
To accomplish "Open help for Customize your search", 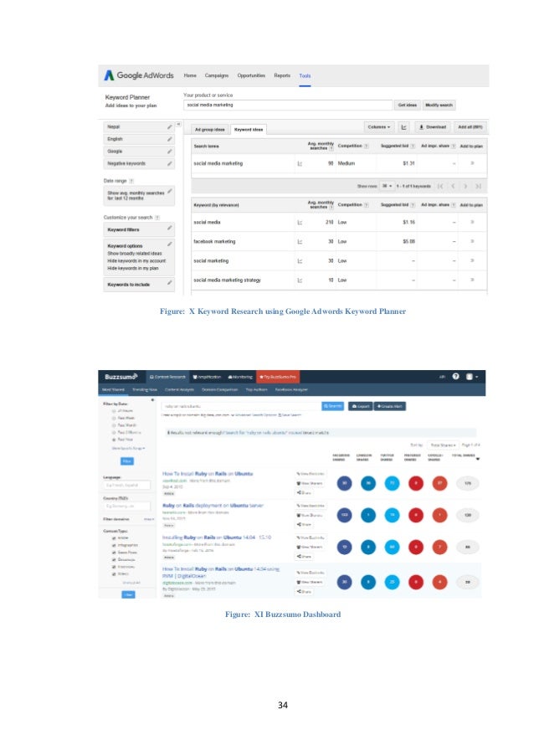I will 157,218.
